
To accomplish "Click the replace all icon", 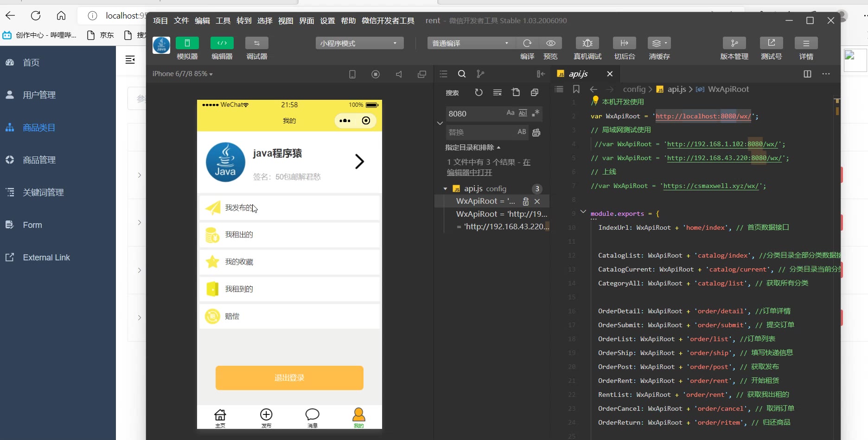I will click(x=536, y=133).
